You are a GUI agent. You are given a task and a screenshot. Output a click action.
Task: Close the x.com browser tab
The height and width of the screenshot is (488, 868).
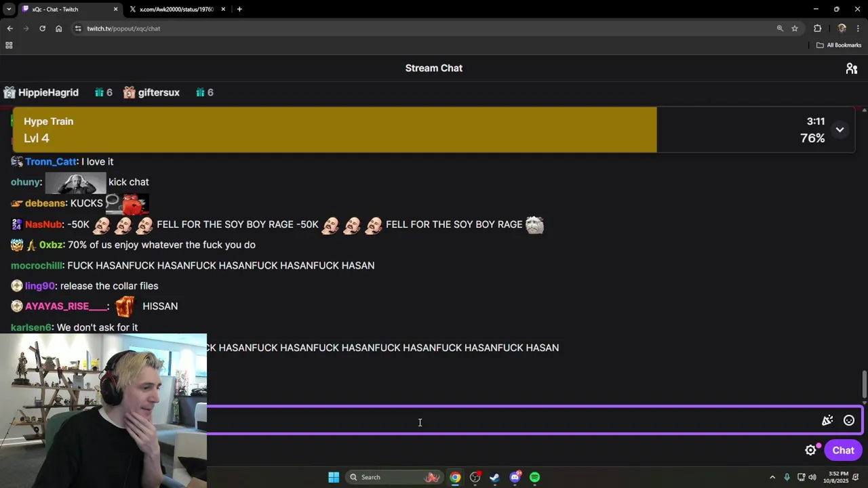pos(223,9)
